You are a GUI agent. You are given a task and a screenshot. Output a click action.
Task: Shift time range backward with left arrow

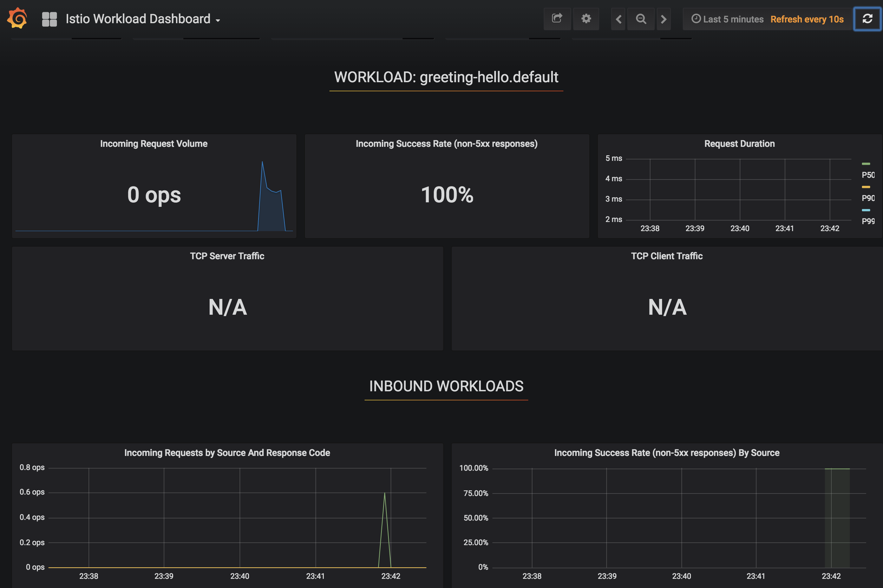[x=618, y=19]
